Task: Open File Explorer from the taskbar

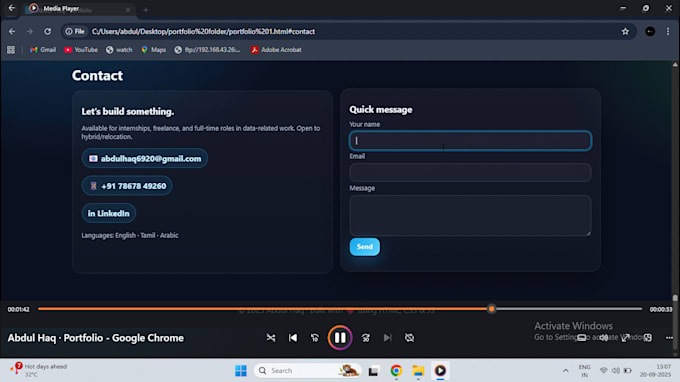Action: (x=418, y=370)
